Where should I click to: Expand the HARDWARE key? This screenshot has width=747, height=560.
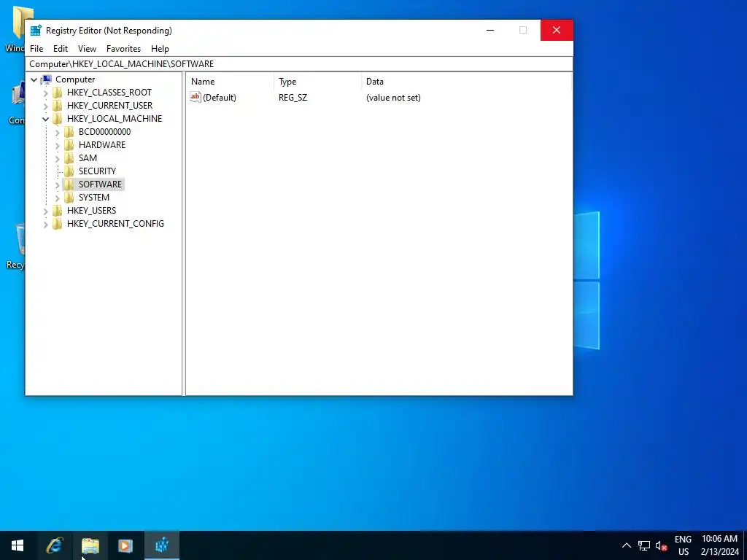click(x=57, y=145)
